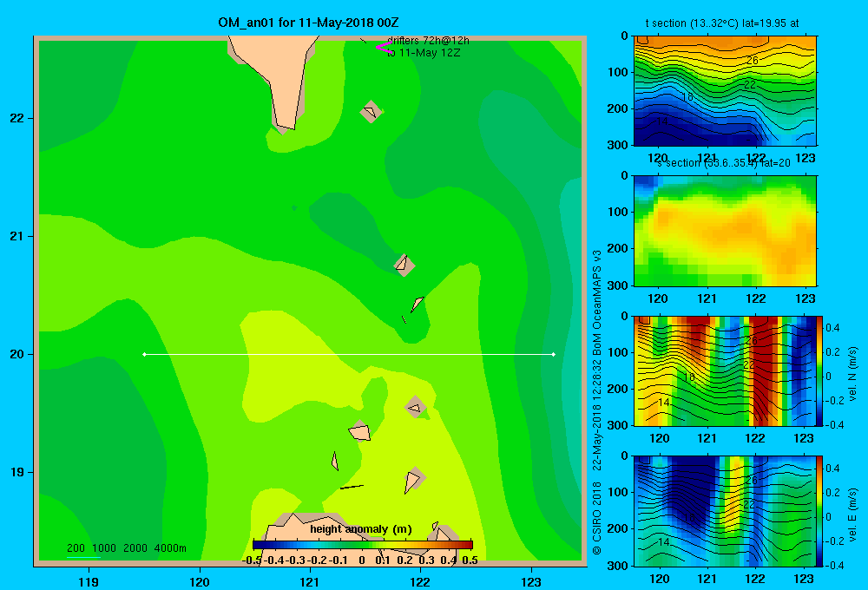Click the vel. N color scale bar
The height and width of the screenshot is (590, 868).
point(820,370)
